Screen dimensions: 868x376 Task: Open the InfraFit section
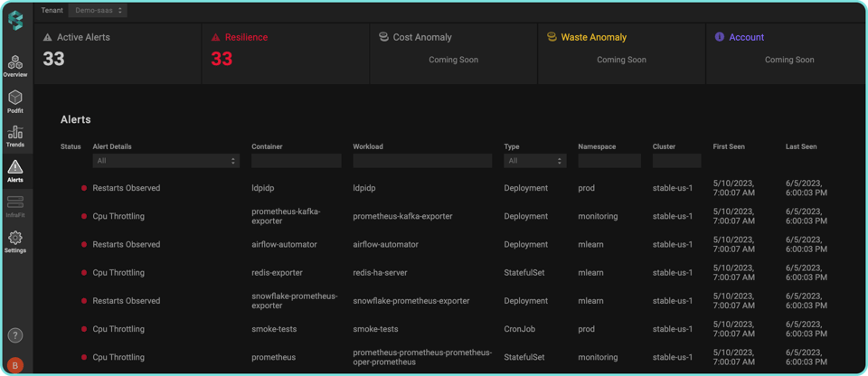coord(15,206)
